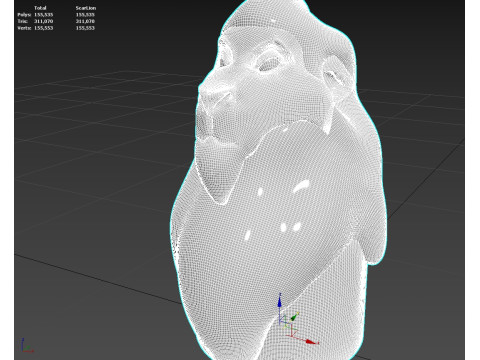The image size is (480, 360).
Task: Click the 'Verts:' statistics row label
Action: click(x=24, y=28)
